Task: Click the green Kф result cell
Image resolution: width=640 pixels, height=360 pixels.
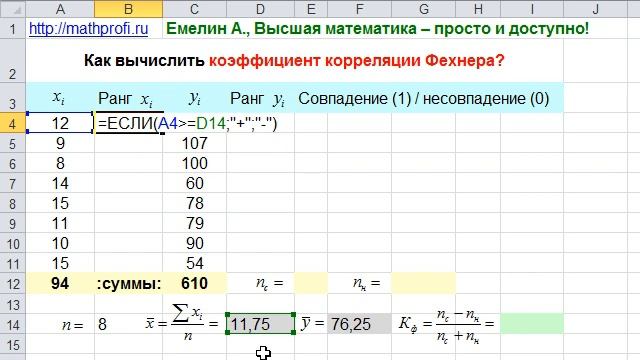Action: pyautogui.click(x=532, y=324)
